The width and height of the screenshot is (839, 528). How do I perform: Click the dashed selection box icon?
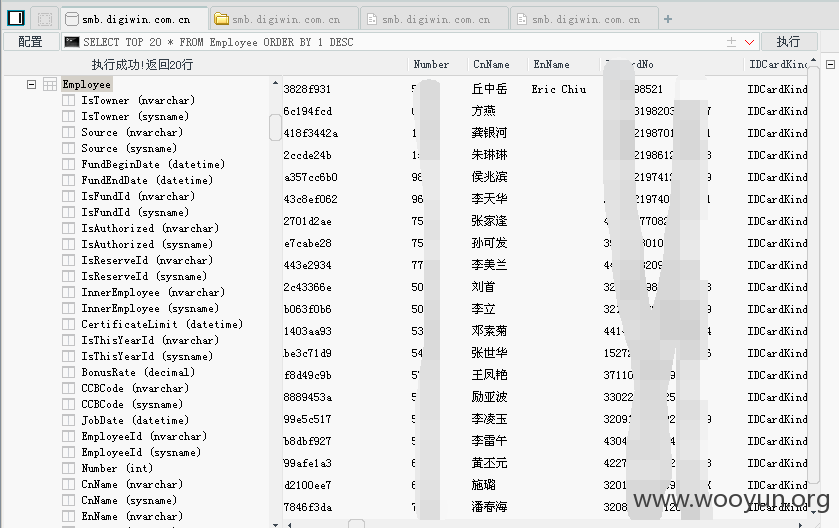pos(45,19)
